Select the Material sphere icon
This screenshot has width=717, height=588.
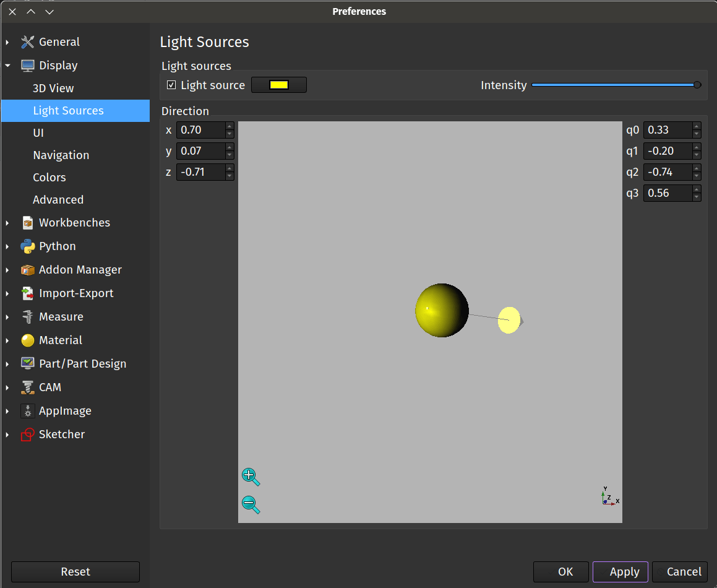[x=27, y=340]
